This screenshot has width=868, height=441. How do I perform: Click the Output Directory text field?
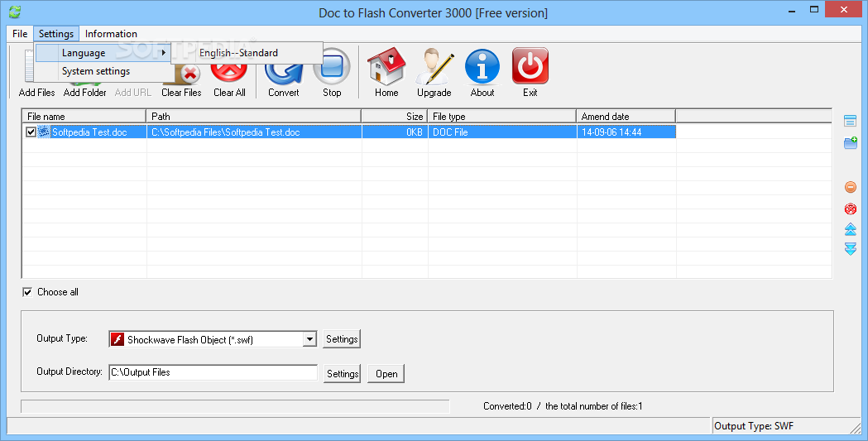[x=213, y=372]
